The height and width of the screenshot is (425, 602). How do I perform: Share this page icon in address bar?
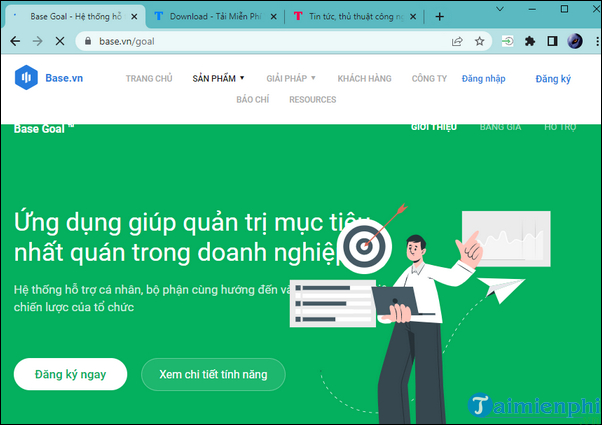[457, 41]
